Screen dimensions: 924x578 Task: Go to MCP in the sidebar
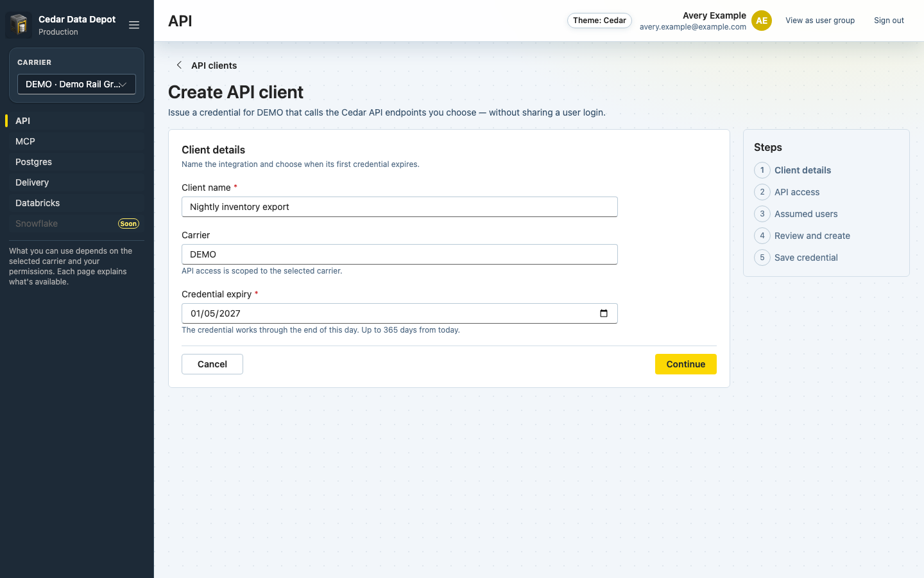[x=77, y=141]
